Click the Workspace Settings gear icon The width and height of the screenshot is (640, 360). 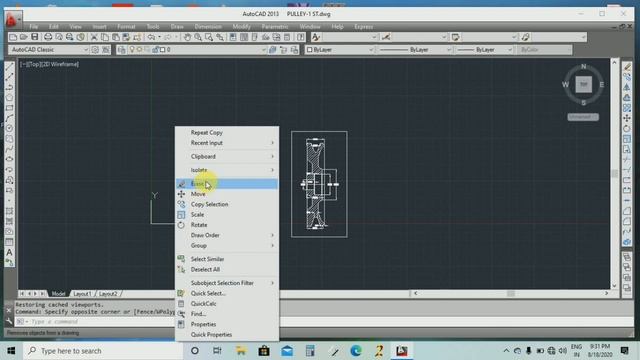click(95, 50)
